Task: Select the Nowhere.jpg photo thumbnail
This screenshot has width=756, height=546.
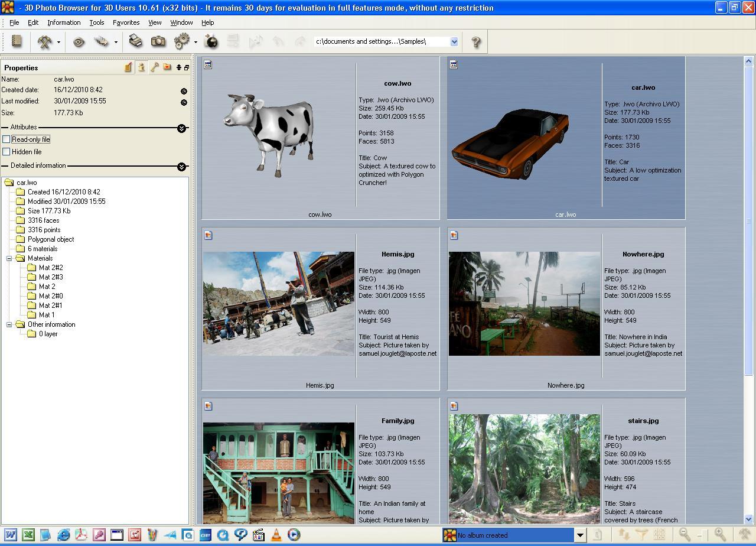Action: coord(524,304)
